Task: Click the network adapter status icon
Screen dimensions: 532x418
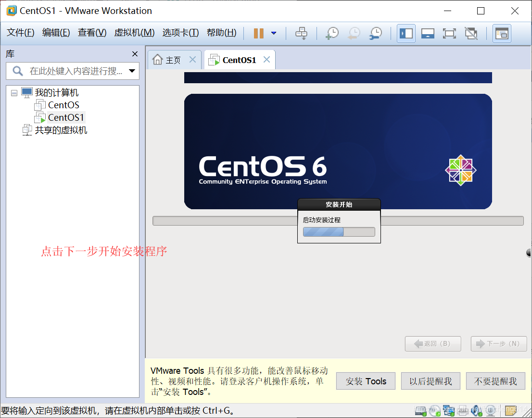Action: (x=448, y=410)
